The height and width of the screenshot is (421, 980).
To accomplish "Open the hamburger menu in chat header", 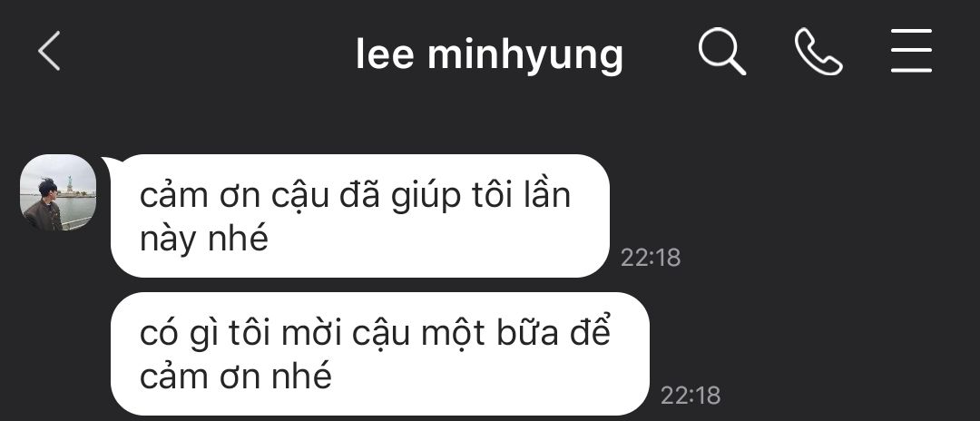I will (x=911, y=51).
